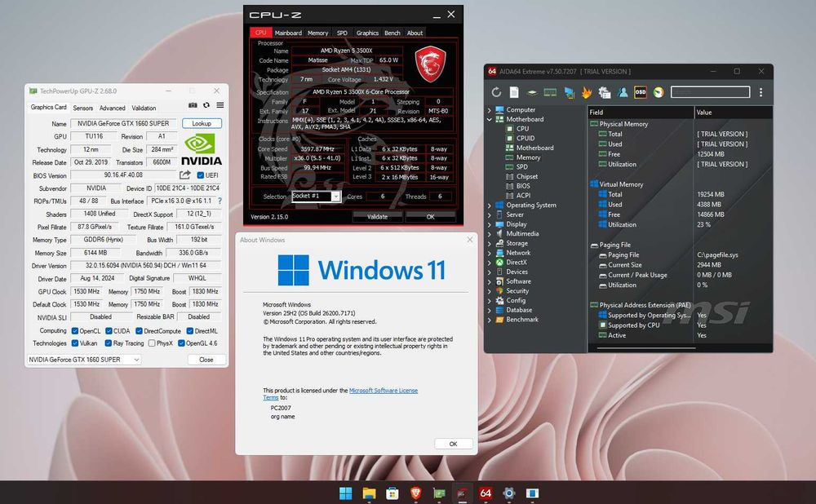Expand the Operating System tree node
Viewport: 816px width, 504px height.
489,206
